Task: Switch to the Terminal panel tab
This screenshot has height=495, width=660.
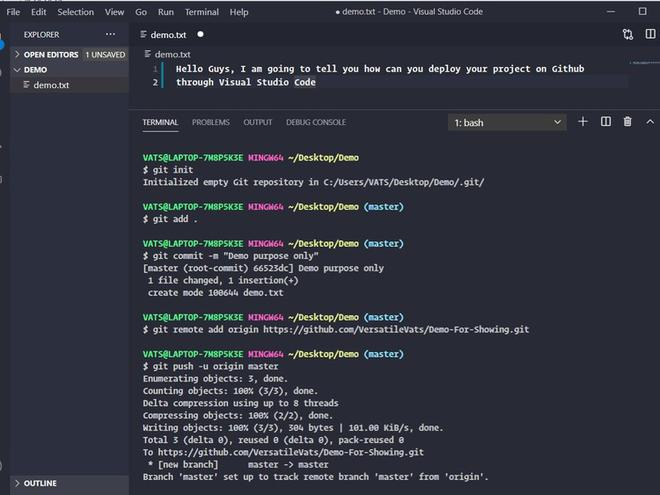Action: (160, 122)
